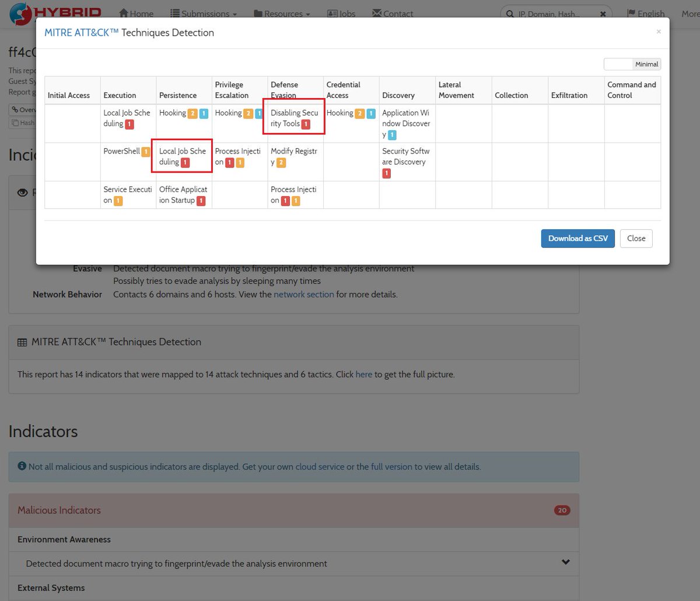This screenshot has width=700, height=601.
Task: Click the Modify Registry technique
Action: 293,156
